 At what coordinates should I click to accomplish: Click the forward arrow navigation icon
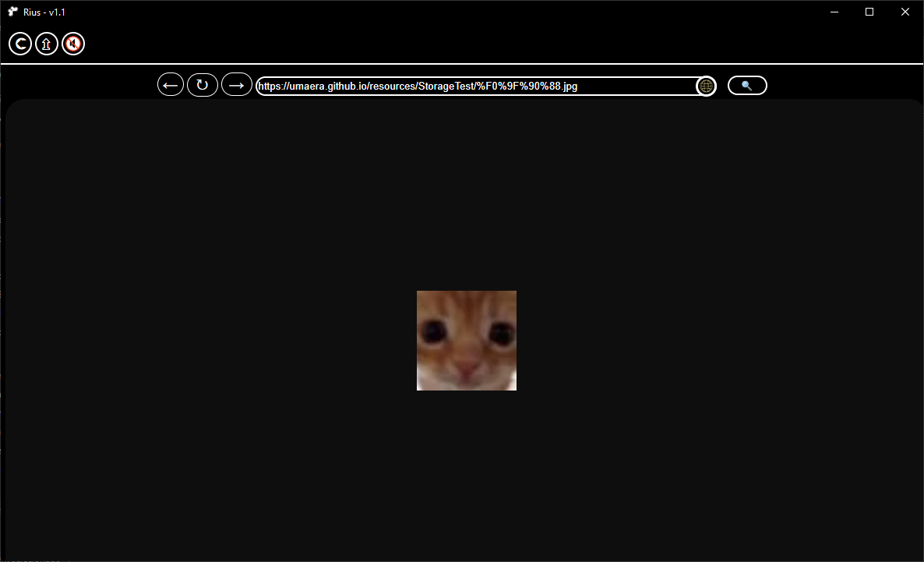point(236,84)
